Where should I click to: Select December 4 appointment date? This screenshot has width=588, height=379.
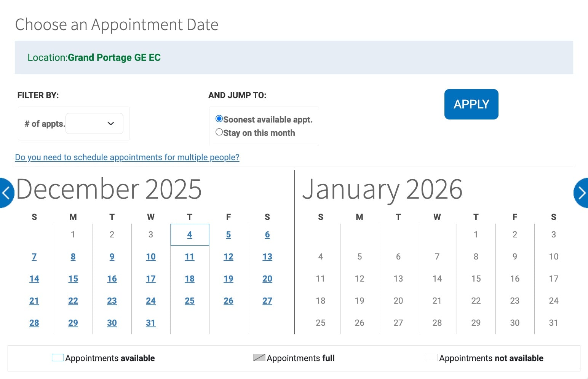[x=190, y=235]
